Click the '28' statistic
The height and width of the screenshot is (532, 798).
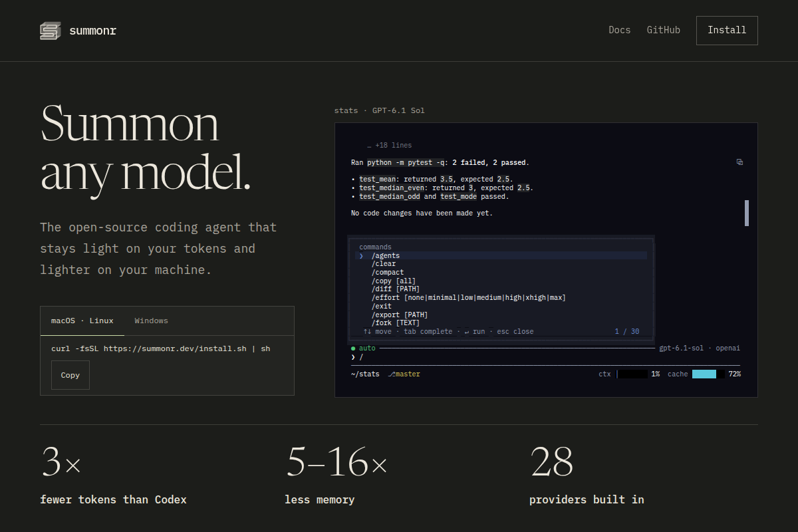coord(551,462)
